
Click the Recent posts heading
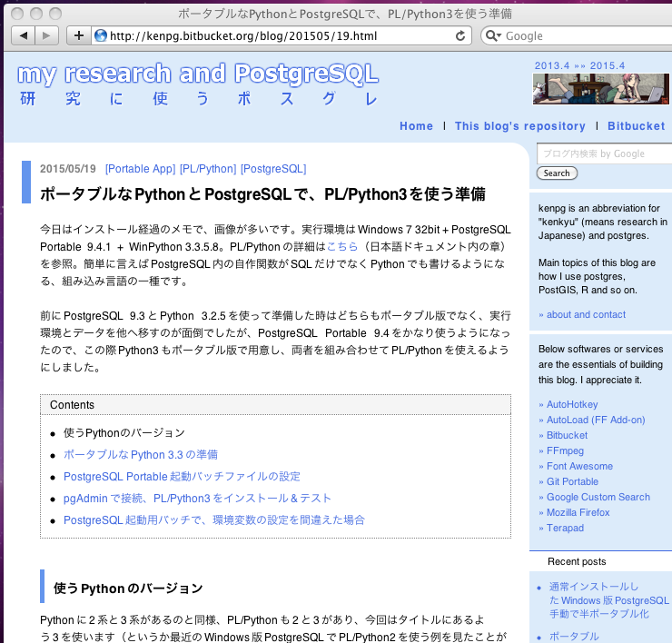click(x=577, y=561)
